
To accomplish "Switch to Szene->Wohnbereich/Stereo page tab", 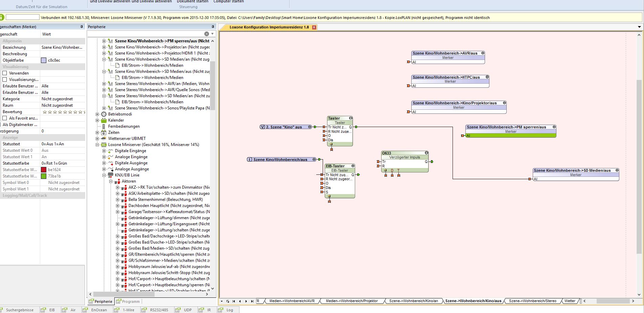I will coord(532,301).
